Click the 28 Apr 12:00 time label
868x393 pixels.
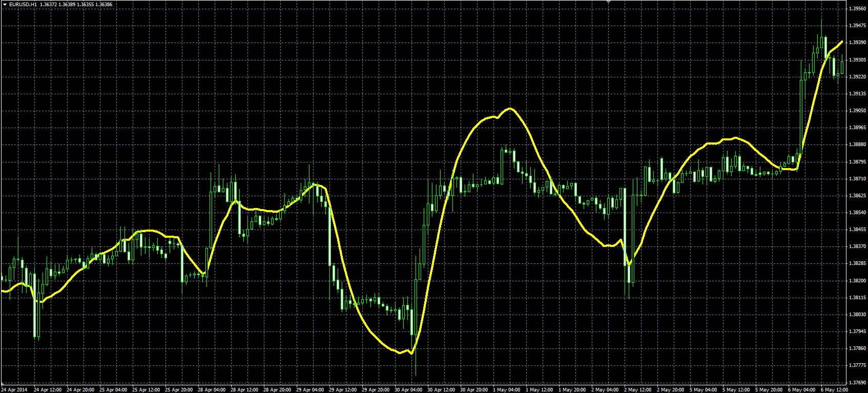[x=244, y=389]
